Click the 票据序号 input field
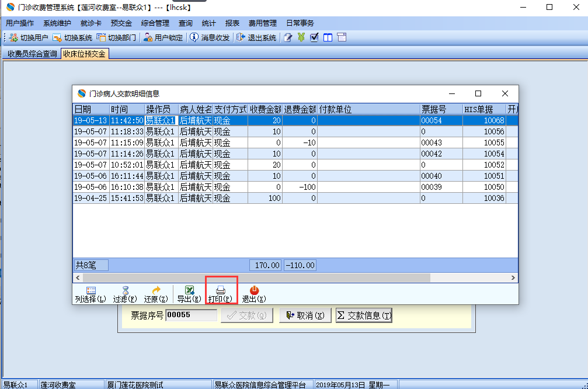Screen dimensions: 588x389 coord(192,315)
